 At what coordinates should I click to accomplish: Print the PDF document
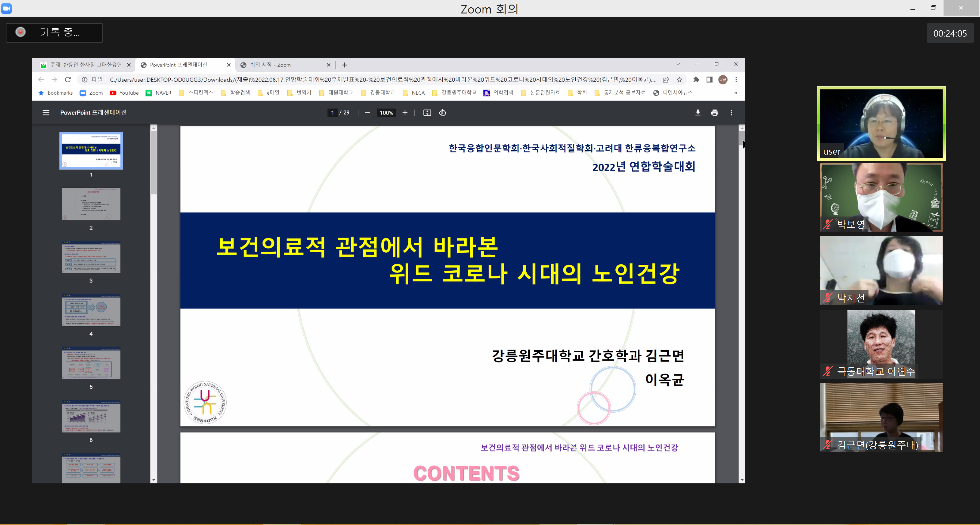pos(714,113)
